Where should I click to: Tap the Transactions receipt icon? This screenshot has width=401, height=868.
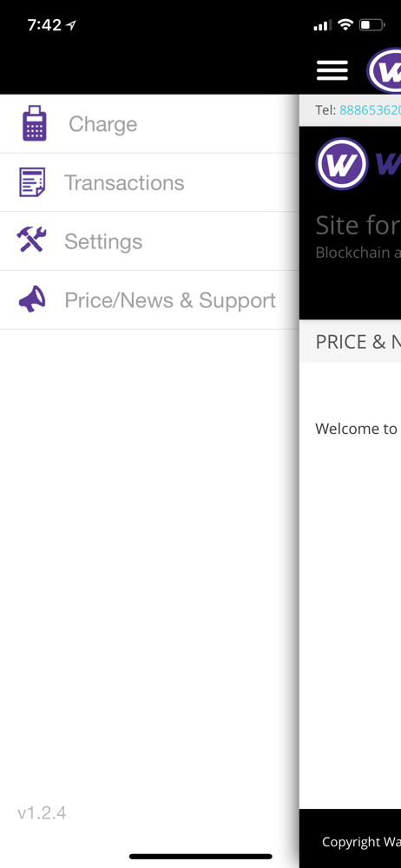pyautogui.click(x=32, y=182)
